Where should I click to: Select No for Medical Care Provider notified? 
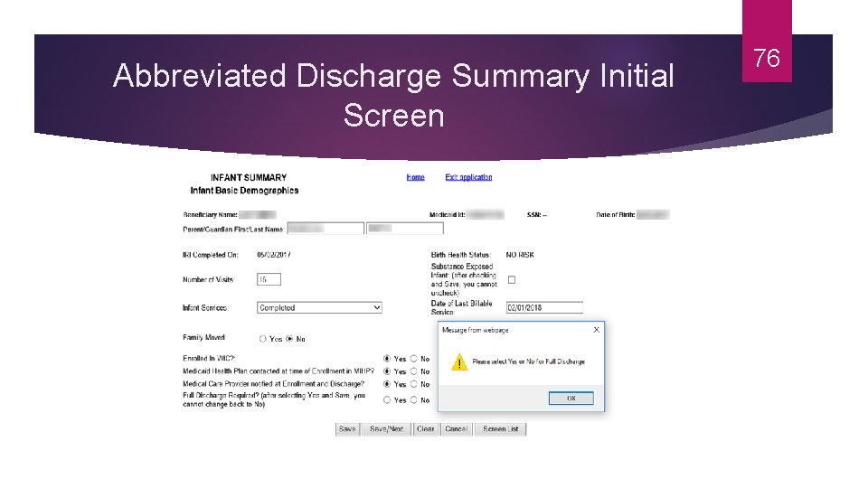pyautogui.click(x=413, y=384)
